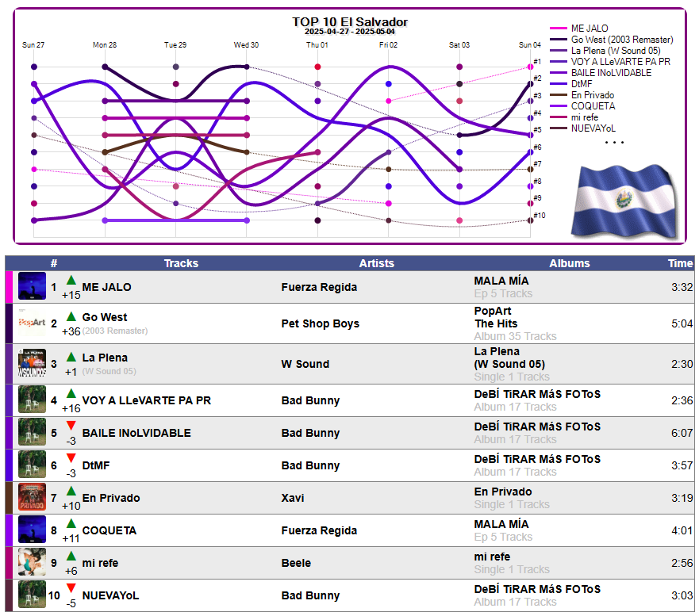Click the 5:04 duration of Go West
The image size is (699, 616).
pyautogui.click(x=682, y=323)
